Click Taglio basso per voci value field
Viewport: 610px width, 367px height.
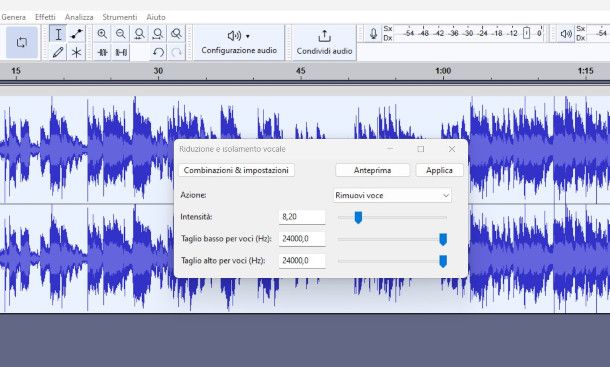point(302,239)
